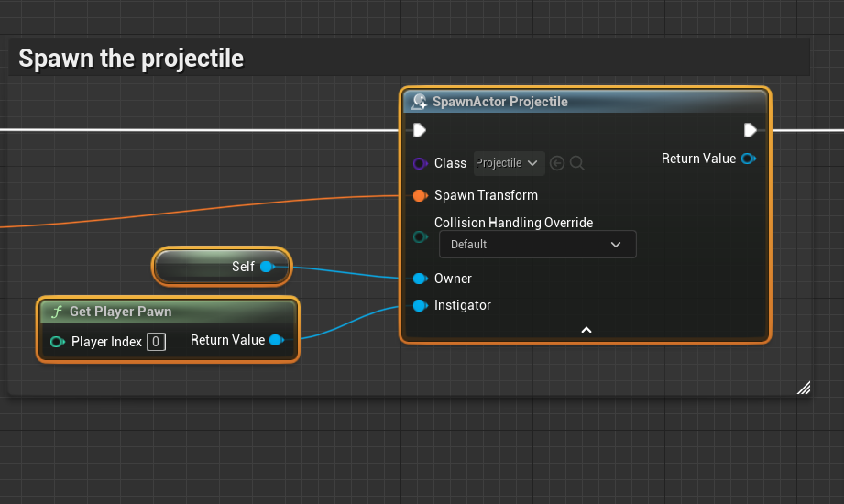Click the comment box resize handle
Image resolution: width=844 pixels, height=504 pixels.
pyautogui.click(x=803, y=388)
